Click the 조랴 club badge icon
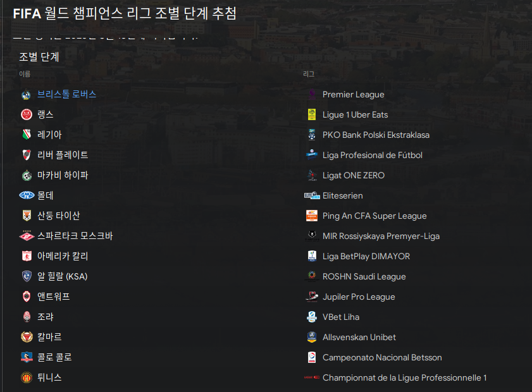532x392 pixels. 27,317
